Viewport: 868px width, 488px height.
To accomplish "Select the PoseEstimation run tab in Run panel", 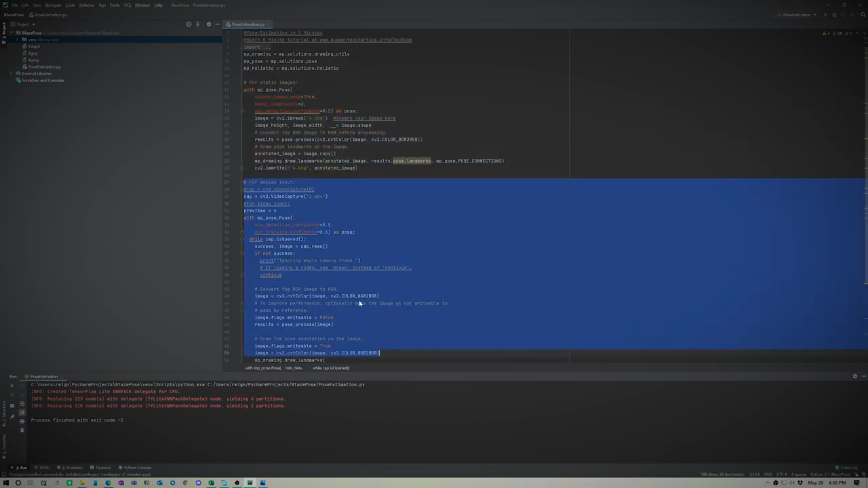I will 43,376.
